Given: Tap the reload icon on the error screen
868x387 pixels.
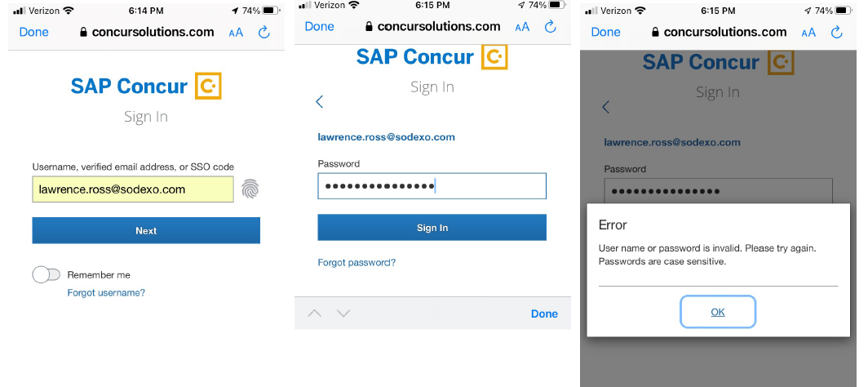Looking at the screenshot, I should tap(837, 32).
